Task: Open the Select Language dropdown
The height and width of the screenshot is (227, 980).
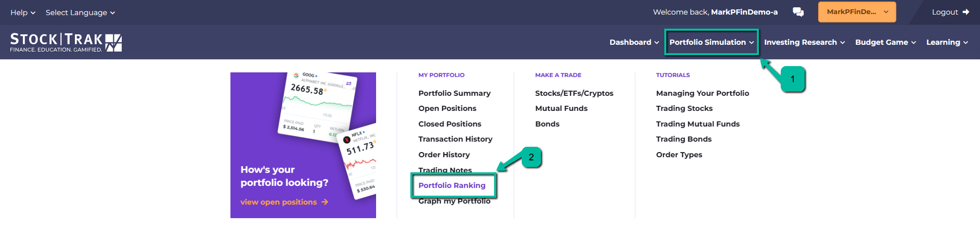Action: pyautogui.click(x=80, y=12)
